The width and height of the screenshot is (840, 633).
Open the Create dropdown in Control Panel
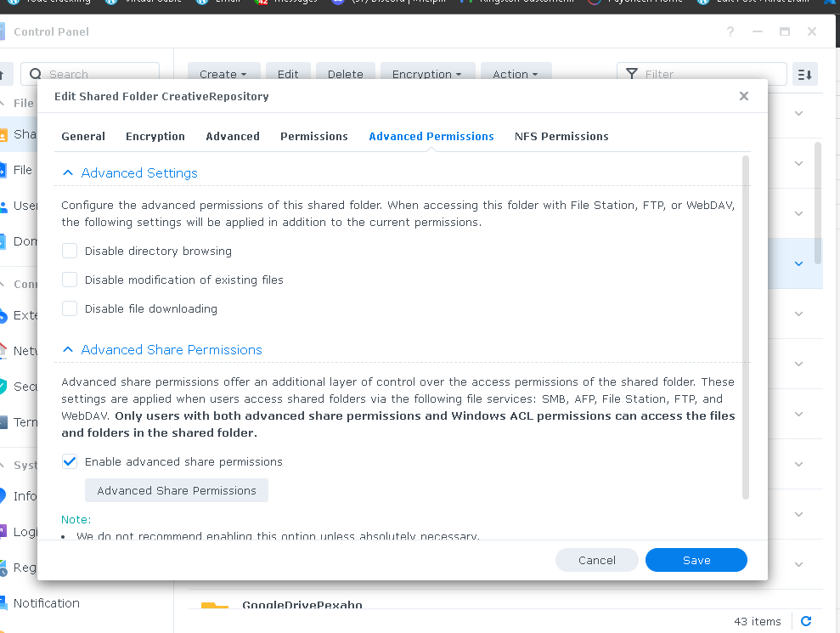click(x=223, y=74)
